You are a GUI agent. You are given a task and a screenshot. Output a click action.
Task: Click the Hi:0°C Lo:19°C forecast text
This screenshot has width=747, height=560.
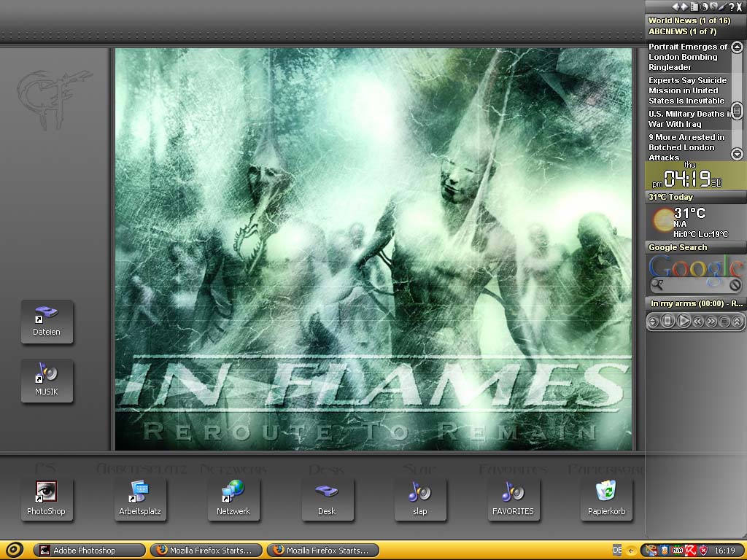700,234
